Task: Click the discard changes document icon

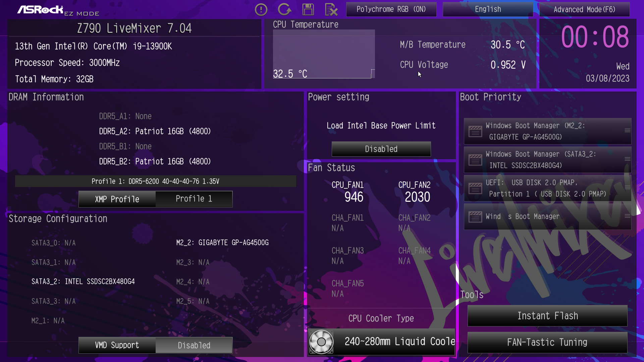Action: (331, 10)
